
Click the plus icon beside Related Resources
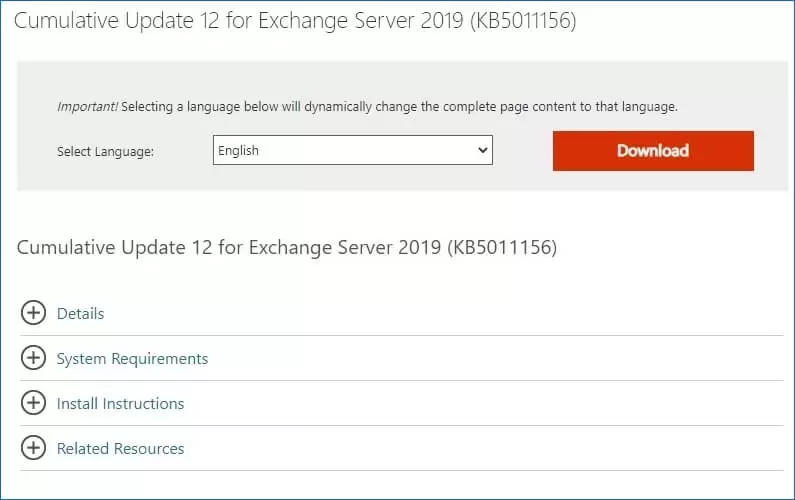tap(34, 448)
